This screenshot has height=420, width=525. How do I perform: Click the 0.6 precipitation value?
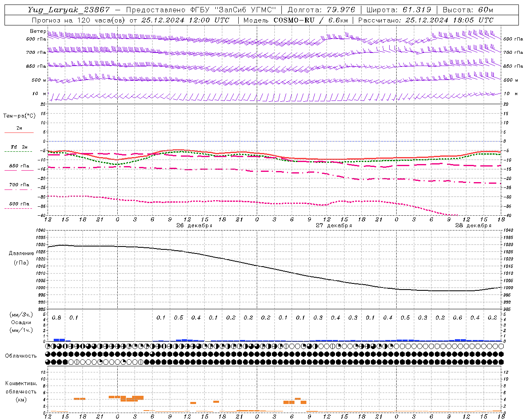tap(458, 318)
